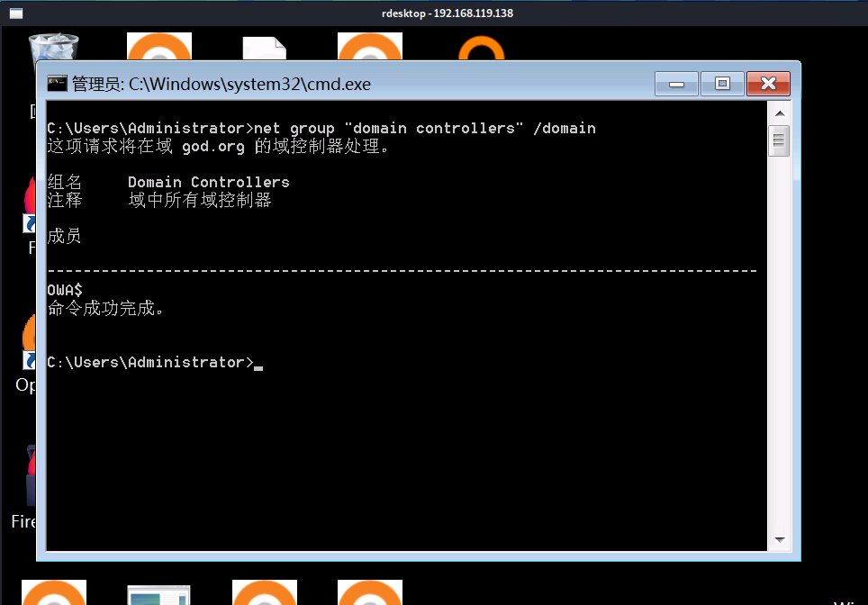The image size is (868, 605).
Task: Click the last C:\Users\Administrator> prompt with cursor
Action: (x=155, y=363)
